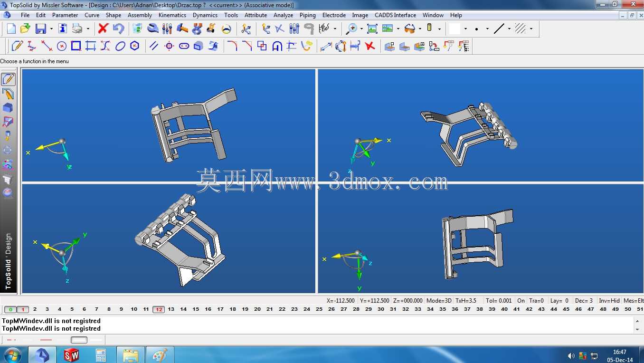
Task: Click the Lay= 0 status field
Action: pyautogui.click(x=559, y=301)
